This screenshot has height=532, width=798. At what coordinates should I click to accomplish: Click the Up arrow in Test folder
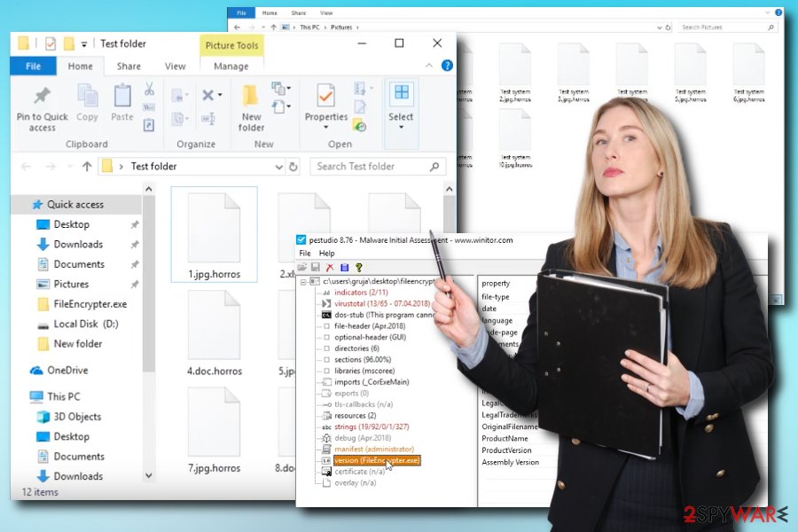tap(87, 167)
